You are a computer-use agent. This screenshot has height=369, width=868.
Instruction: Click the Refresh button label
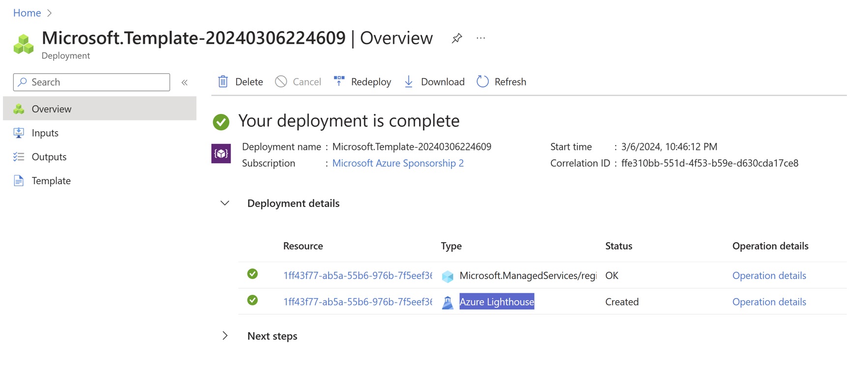pyautogui.click(x=510, y=82)
